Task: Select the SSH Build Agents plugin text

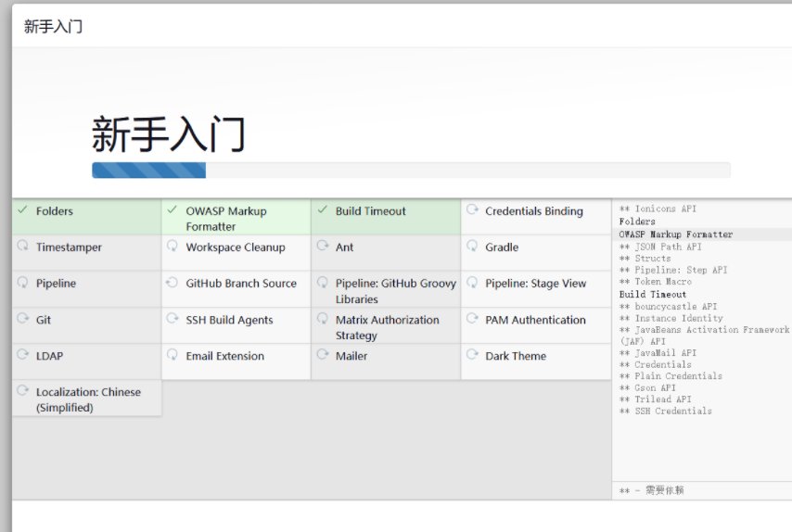Action: click(229, 320)
